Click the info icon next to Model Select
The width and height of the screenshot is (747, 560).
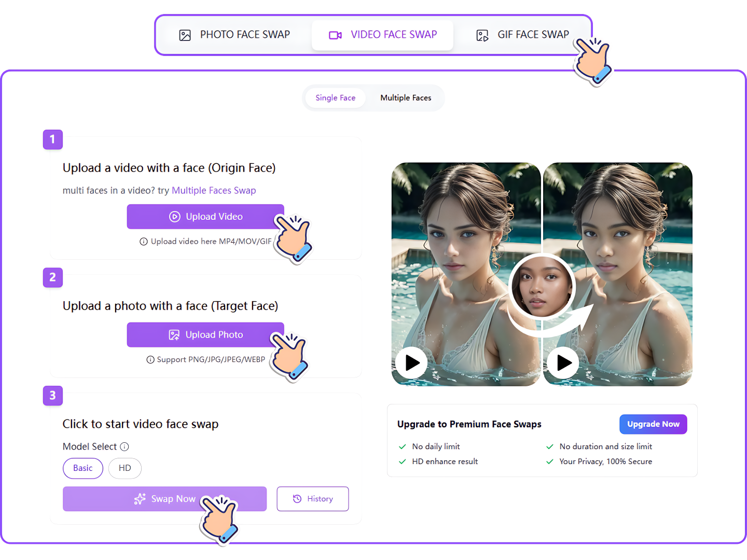124,446
